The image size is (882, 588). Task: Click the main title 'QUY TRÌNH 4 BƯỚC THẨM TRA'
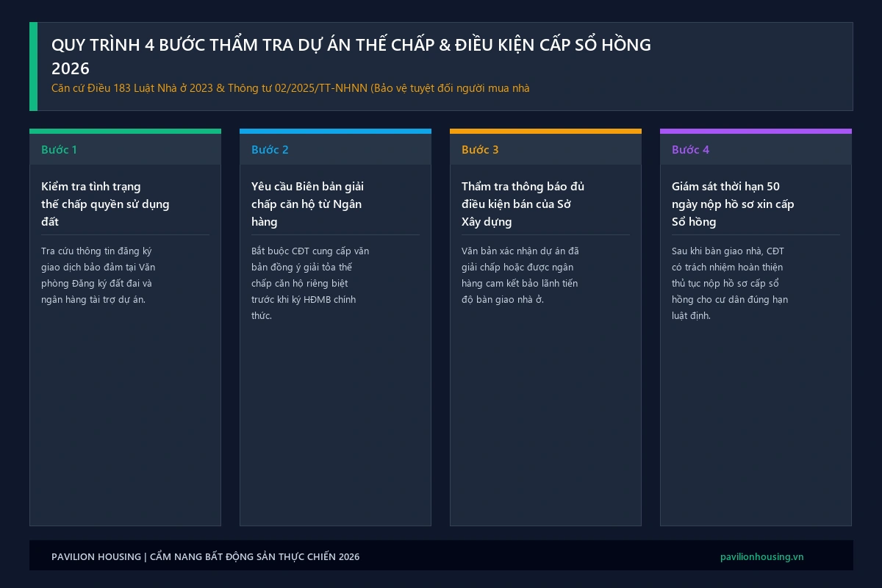pos(351,57)
